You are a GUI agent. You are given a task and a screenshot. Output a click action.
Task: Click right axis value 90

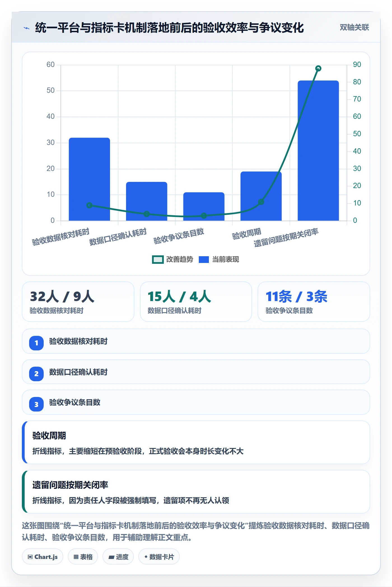pos(357,64)
